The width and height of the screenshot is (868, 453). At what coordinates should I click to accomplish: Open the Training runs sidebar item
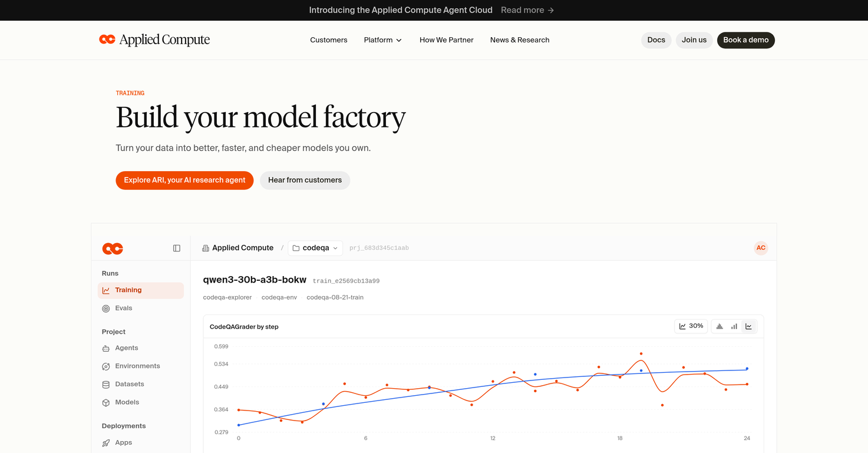[x=141, y=290]
